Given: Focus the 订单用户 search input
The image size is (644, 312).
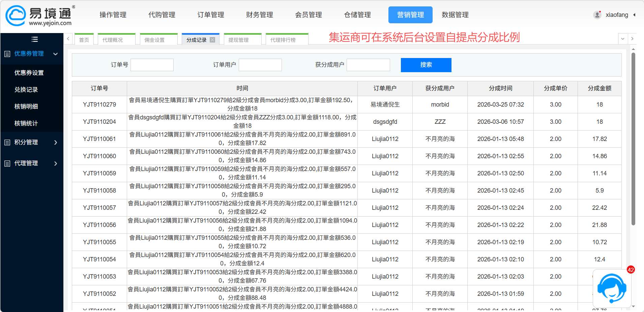Looking at the screenshot, I should (260, 65).
